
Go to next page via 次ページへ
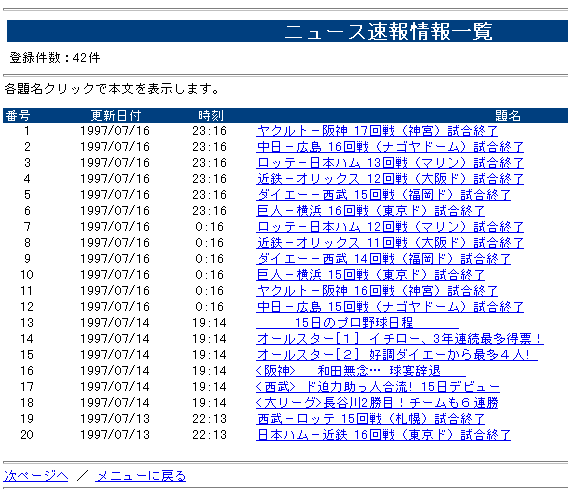36,476
